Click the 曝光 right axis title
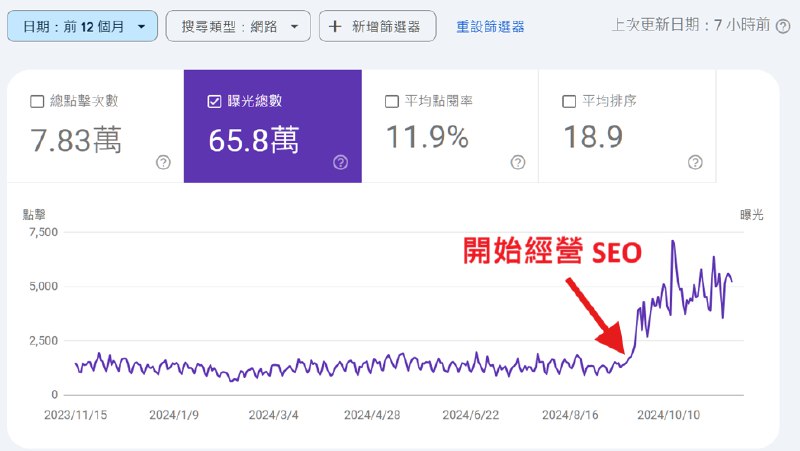The height and width of the screenshot is (451, 800). pyautogui.click(x=752, y=214)
